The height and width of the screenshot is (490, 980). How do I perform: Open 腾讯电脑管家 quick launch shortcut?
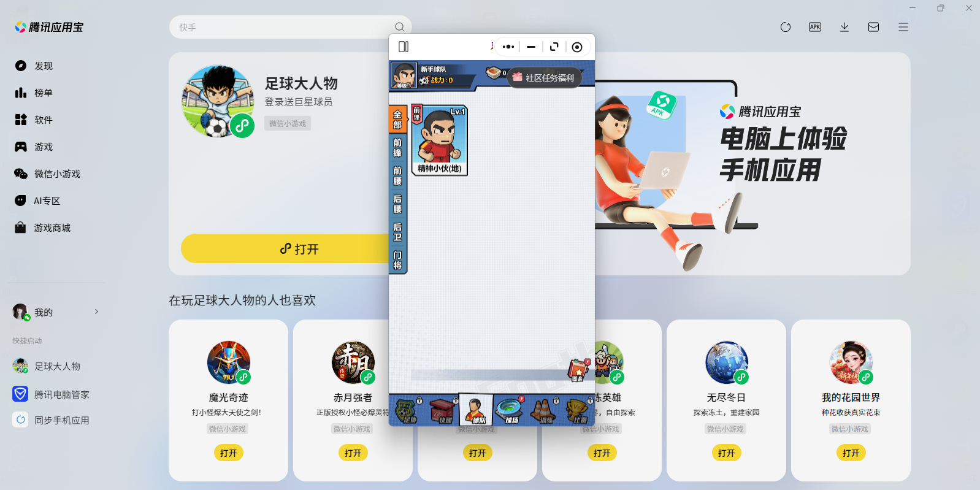[x=61, y=394]
